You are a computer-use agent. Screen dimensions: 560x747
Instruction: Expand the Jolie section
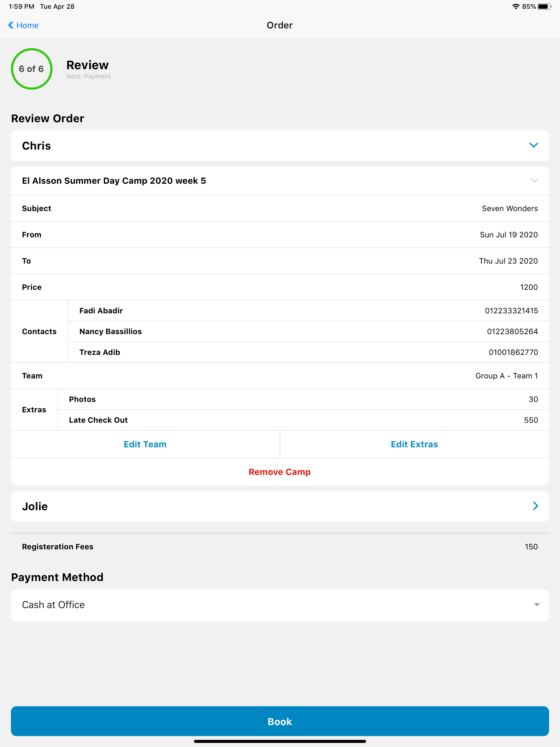(x=535, y=506)
